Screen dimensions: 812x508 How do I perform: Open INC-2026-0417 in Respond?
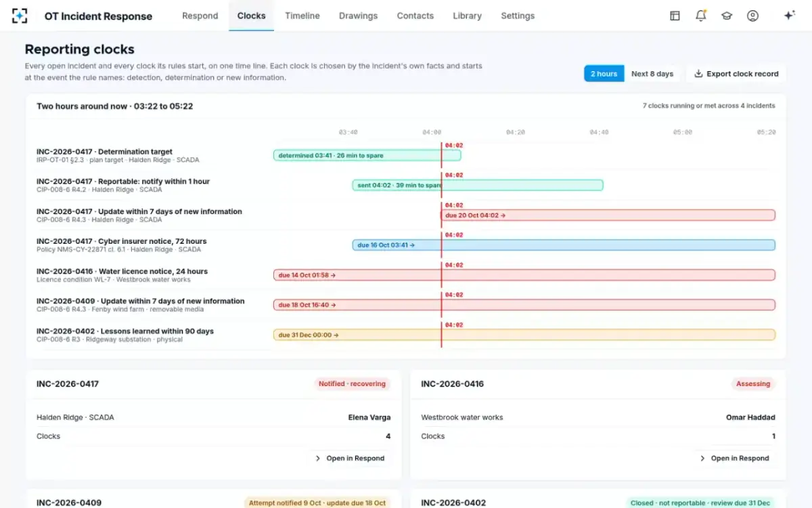(350, 459)
